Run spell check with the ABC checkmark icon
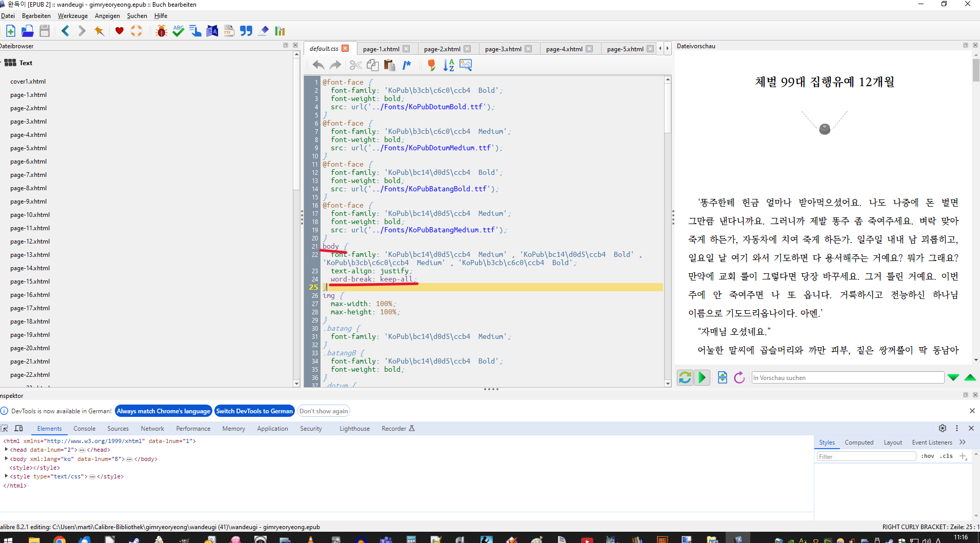The width and height of the screenshot is (980, 543). pos(178,31)
